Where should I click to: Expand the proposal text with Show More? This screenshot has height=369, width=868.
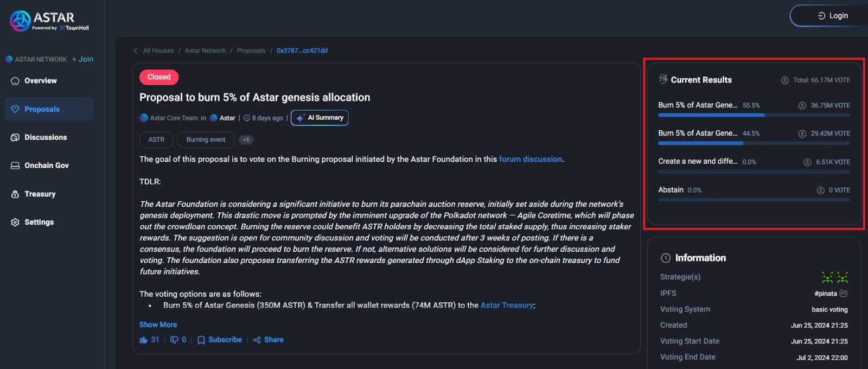pyautogui.click(x=158, y=325)
